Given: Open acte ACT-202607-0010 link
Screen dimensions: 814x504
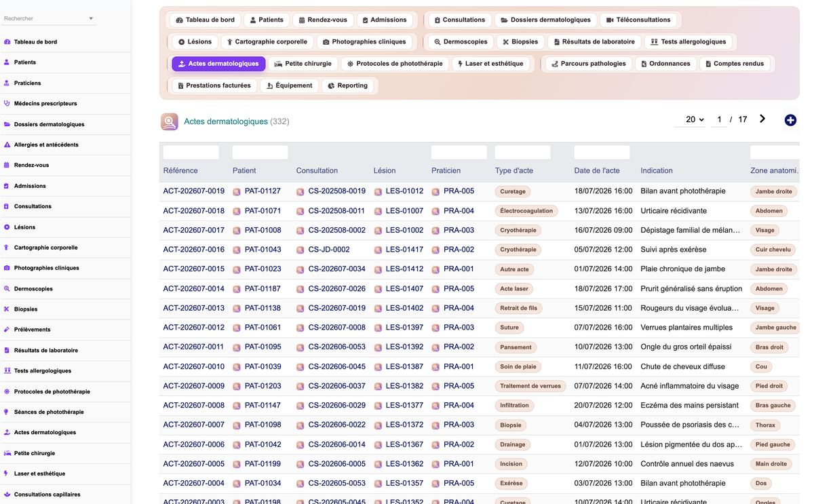Looking at the screenshot, I should 193,366.
